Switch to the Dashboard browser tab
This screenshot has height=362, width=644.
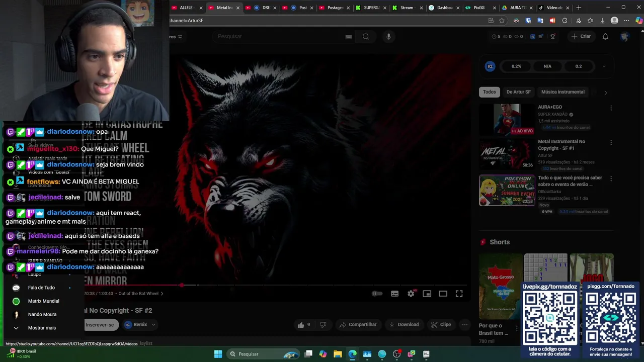445,8
